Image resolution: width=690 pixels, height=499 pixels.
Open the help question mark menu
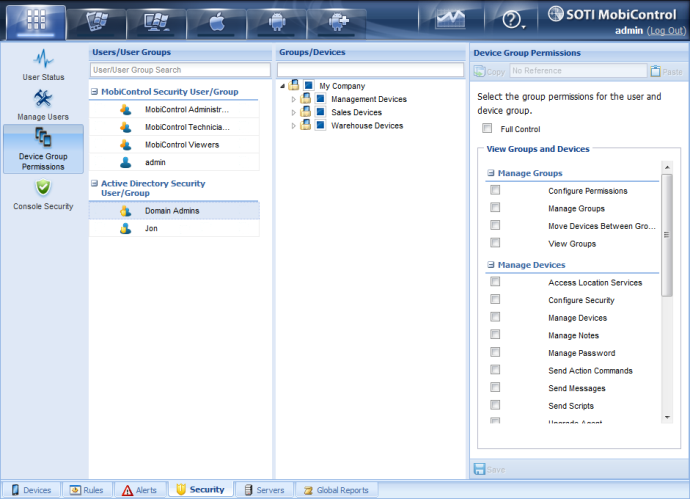(x=513, y=20)
